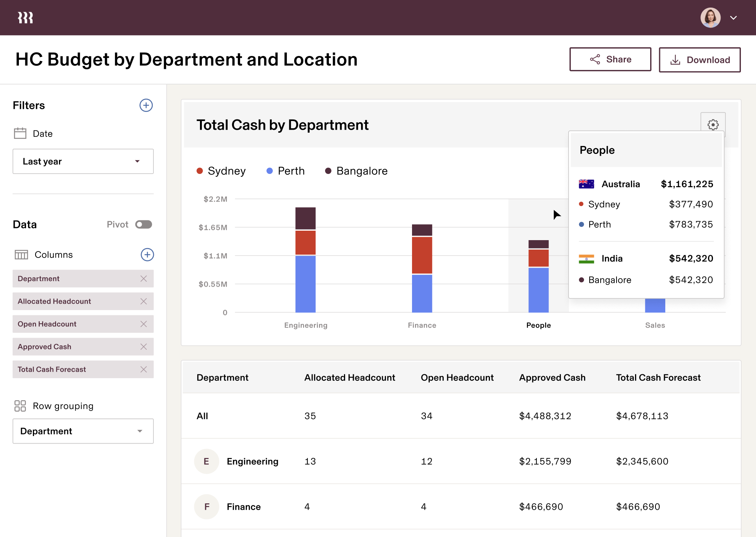
Task: Click the Download button
Action: click(700, 59)
